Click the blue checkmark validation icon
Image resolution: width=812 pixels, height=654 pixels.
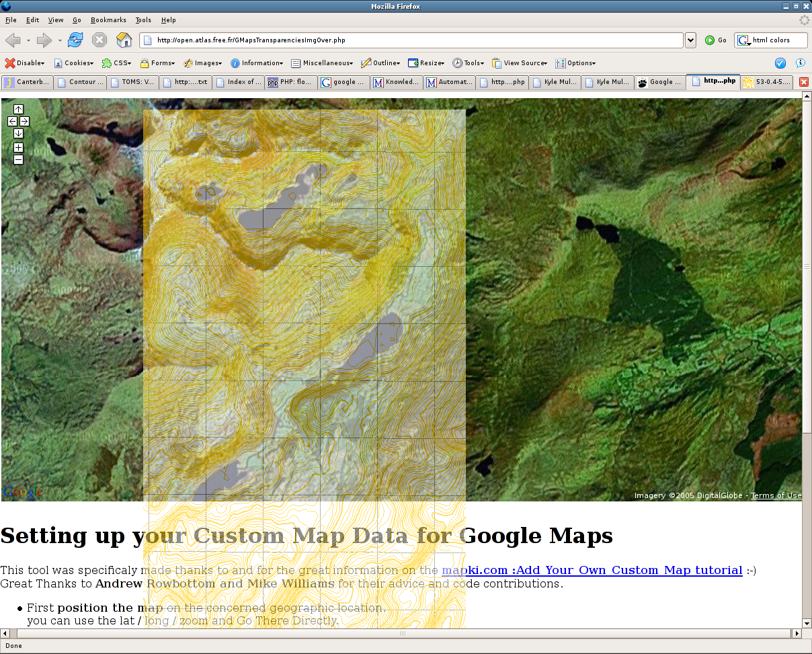780,63
